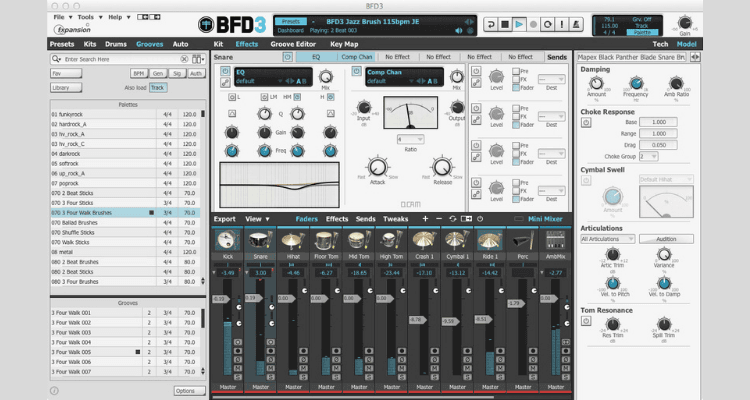Select the Mid Tom channel icon

359,239
